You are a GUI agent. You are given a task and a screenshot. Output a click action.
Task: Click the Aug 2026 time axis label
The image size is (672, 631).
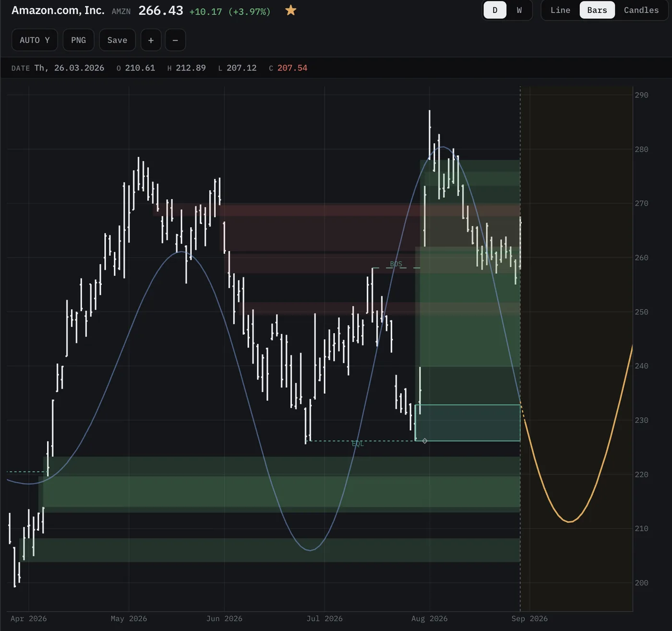(x=429, y=619)
